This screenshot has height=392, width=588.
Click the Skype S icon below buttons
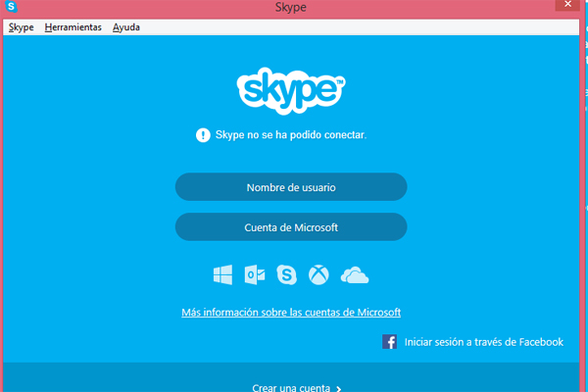coord(287,275)
